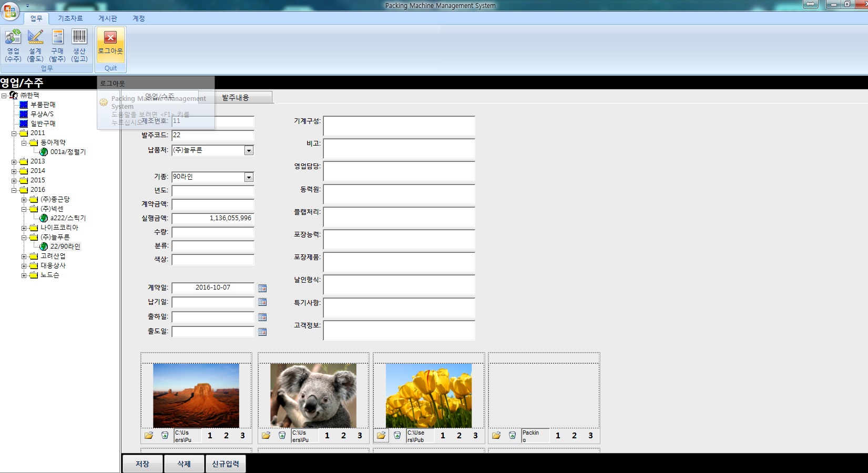Select the 일반구매 tree item
This screenshot has height=473, width=868.
(43, 124)
